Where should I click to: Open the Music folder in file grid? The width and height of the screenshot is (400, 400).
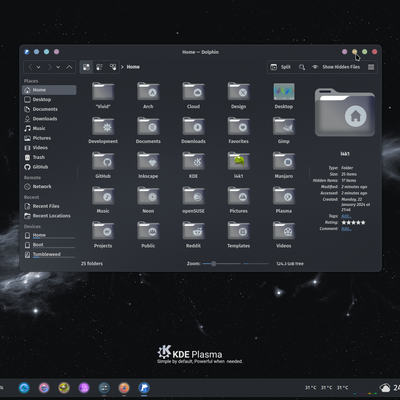pos(103,200)
